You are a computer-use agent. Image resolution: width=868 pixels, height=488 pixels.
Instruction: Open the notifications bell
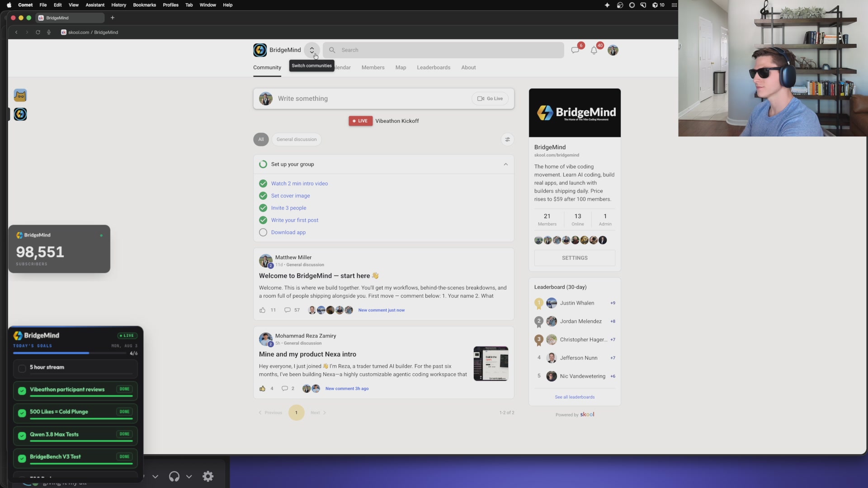tap(594, 50)
